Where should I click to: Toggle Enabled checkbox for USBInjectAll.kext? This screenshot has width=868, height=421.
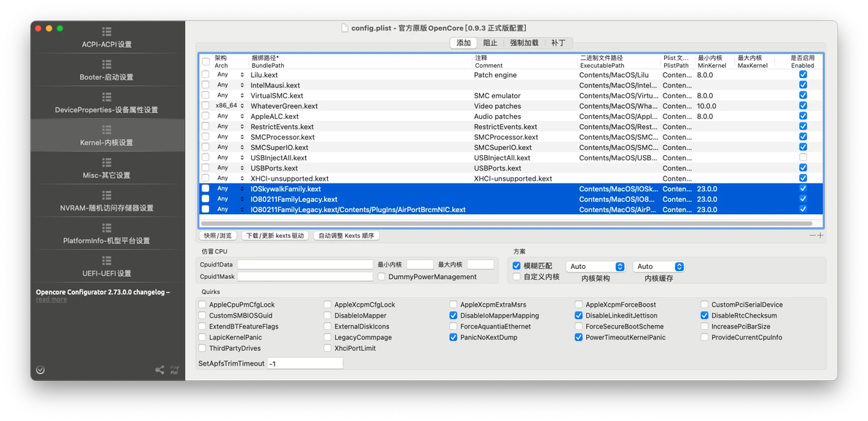tap(802, 157)
